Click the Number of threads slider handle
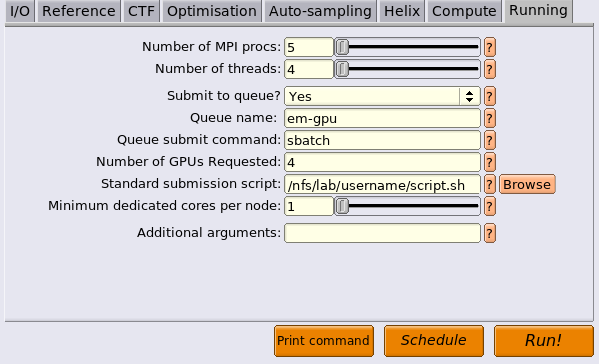 tap(342, 70)
